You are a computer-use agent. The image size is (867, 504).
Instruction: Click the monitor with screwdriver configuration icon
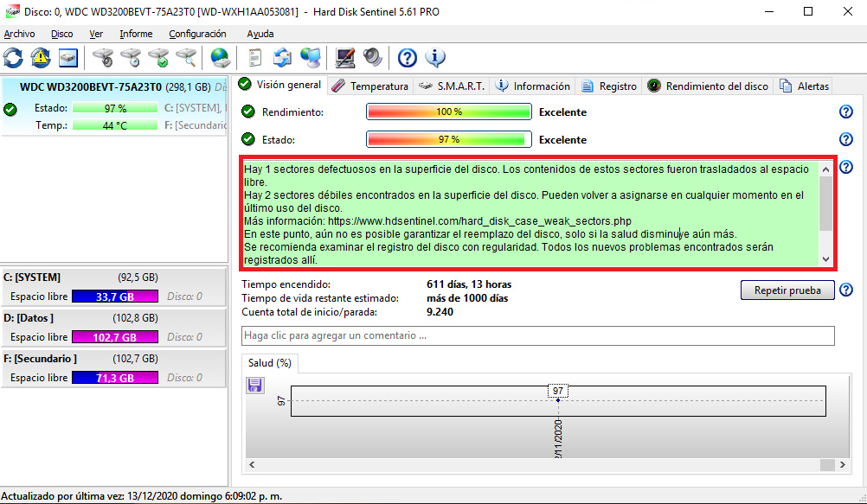click(345, 57)
